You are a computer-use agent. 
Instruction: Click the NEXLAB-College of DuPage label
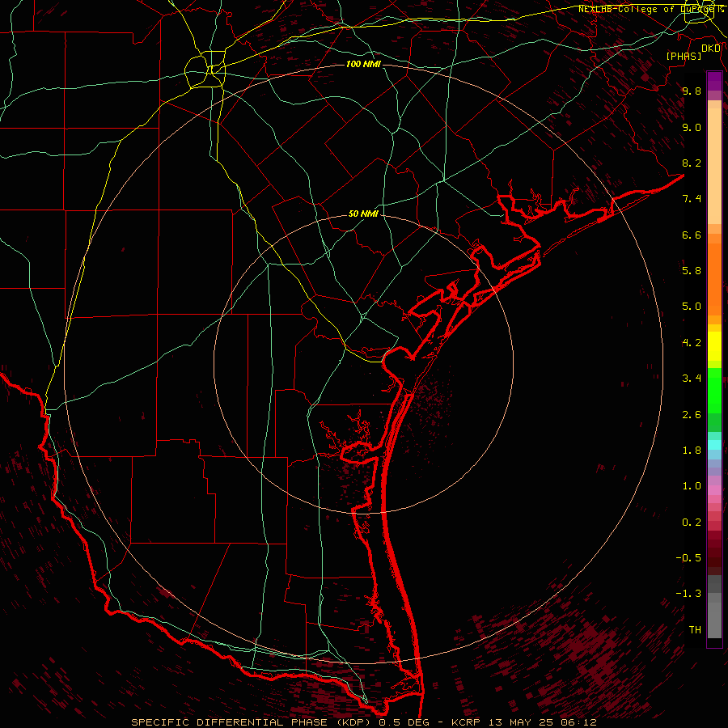(645, 9)
